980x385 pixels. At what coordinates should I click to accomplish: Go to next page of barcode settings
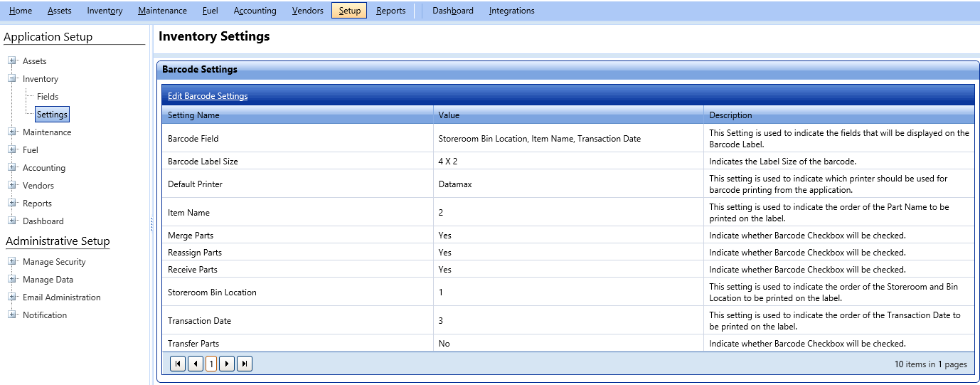point(227,364)
